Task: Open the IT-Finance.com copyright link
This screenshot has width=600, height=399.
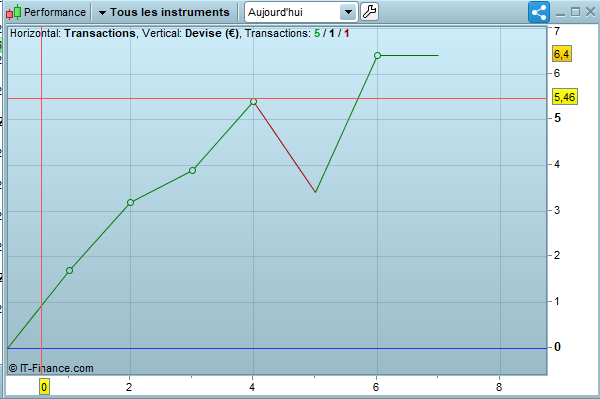Action: pos(51,368)
